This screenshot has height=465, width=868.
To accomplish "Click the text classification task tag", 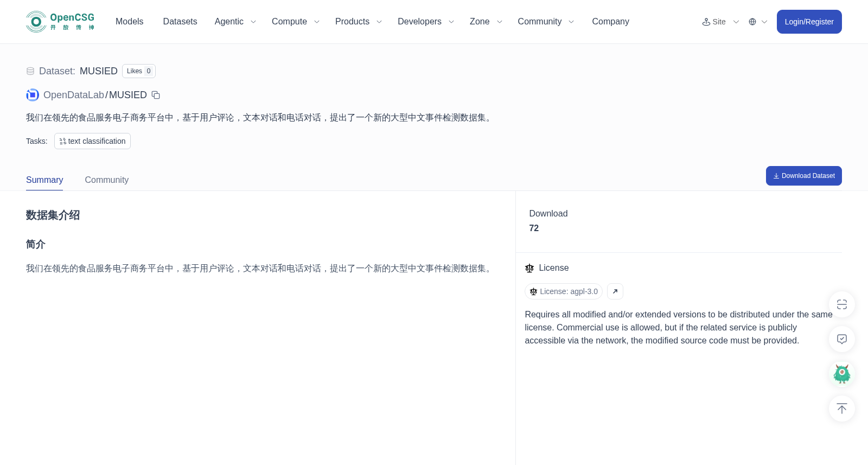I will 92,141.
